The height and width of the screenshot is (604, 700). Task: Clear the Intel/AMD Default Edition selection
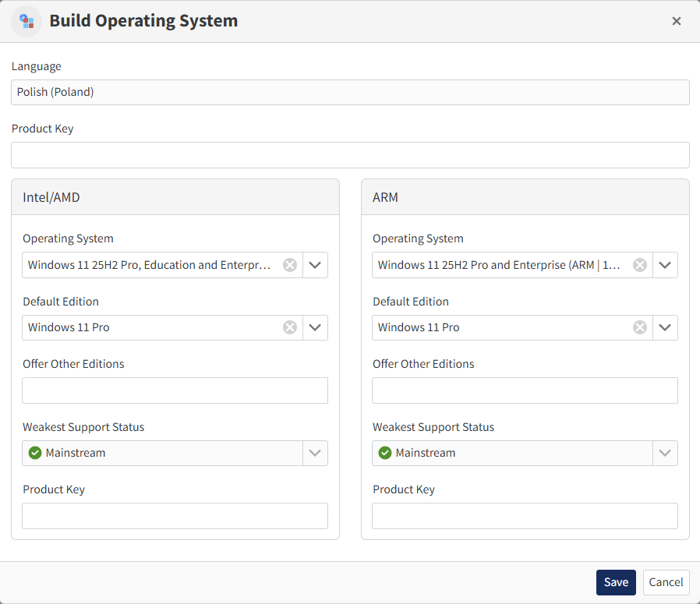pyautogui.click(x=289, y=327)
